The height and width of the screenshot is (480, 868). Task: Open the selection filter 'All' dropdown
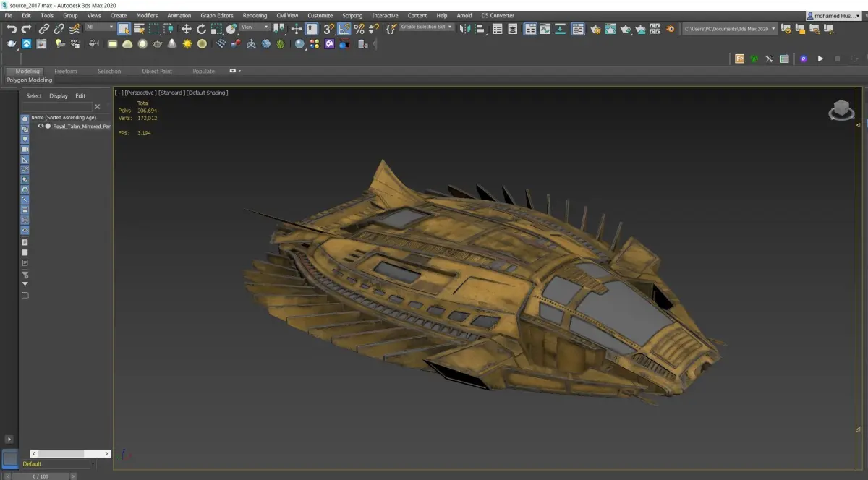pos(100,27)
